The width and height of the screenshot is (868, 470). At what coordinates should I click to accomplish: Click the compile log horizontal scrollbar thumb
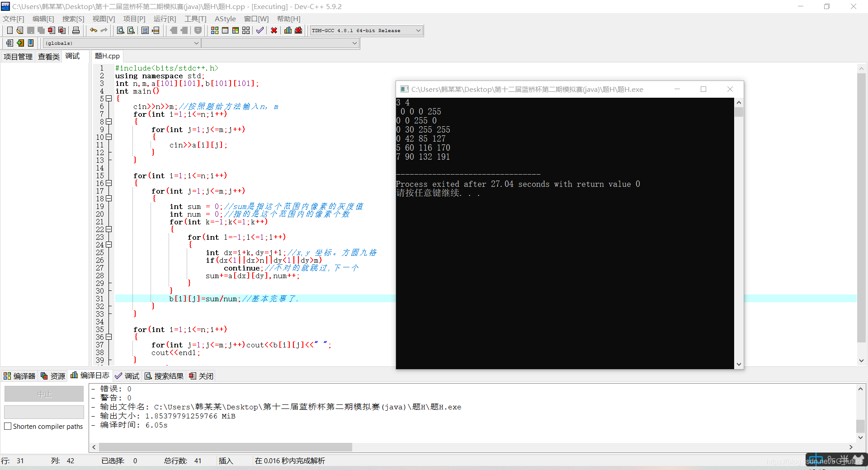point(226,447)
